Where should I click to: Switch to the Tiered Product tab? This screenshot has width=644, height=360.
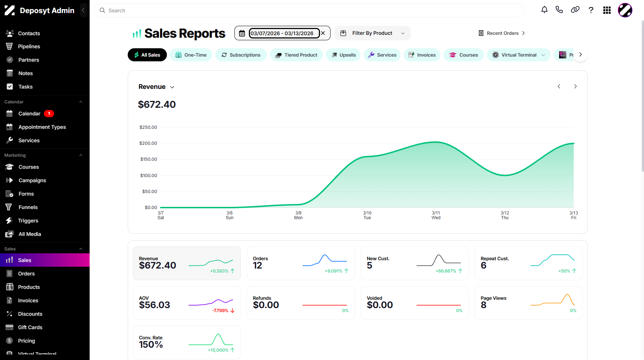(296, 55)
